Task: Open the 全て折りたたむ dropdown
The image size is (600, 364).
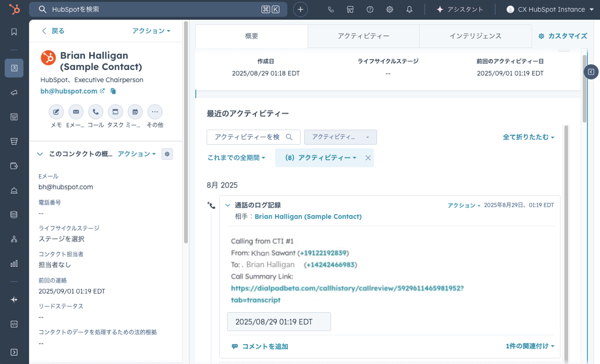Action: (x=528, y=137)
